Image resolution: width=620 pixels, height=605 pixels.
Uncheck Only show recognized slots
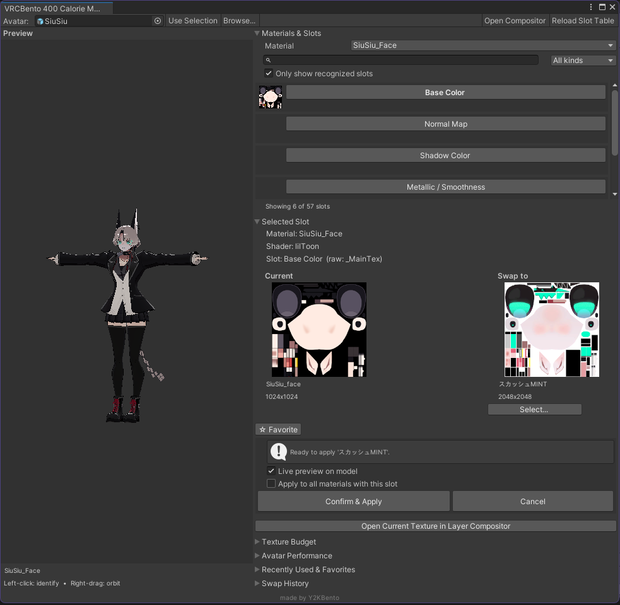(269, 73)
